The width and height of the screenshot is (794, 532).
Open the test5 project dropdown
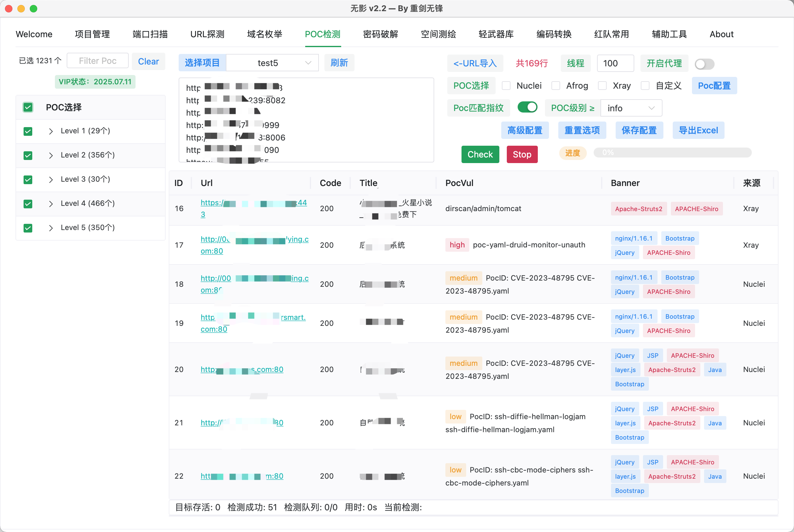[273, 63]
